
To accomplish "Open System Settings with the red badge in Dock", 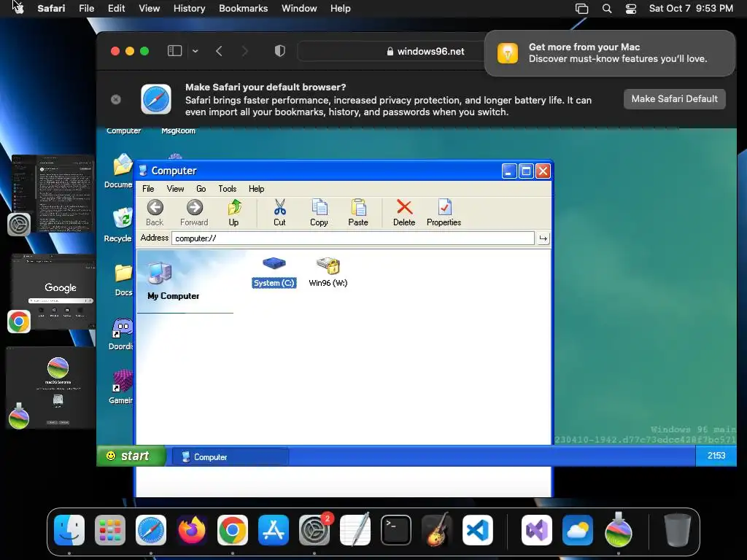I will point(314,530).
